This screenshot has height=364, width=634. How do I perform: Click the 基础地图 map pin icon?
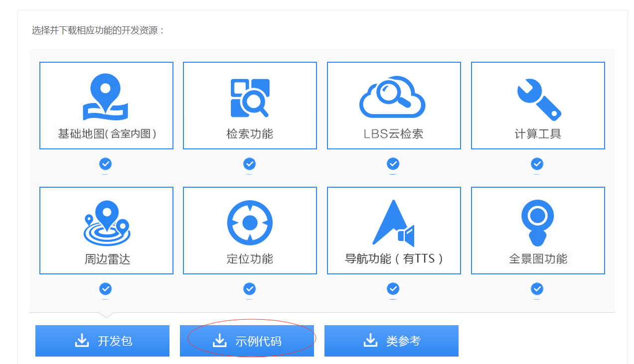(x=106, y=97)
